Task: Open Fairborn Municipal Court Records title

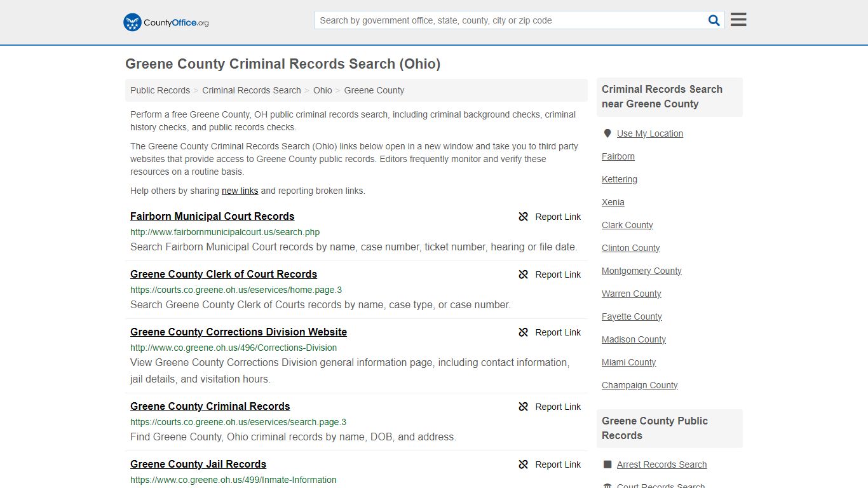Action: tap(212, 216)
